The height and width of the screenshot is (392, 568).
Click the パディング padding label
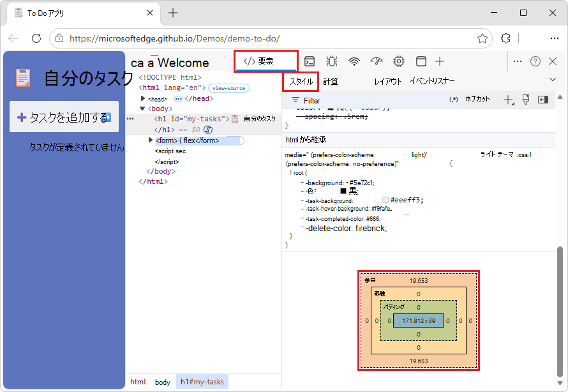[x=394, y=307]
